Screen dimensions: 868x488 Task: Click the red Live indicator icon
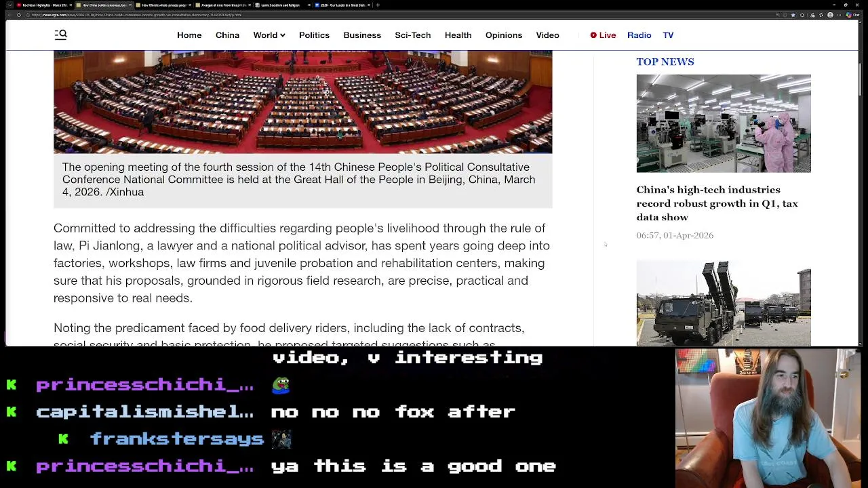(593, 35)
